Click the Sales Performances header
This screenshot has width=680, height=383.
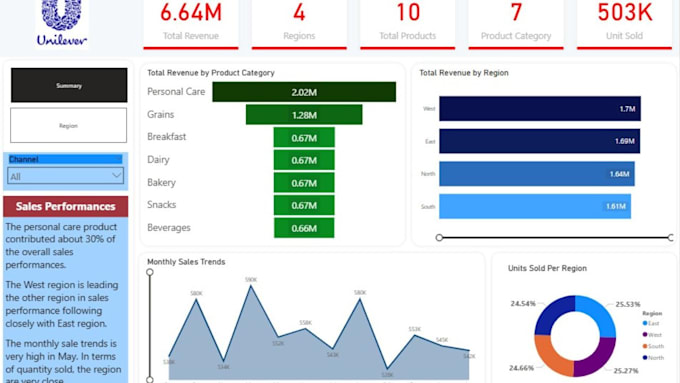(65, 206)
